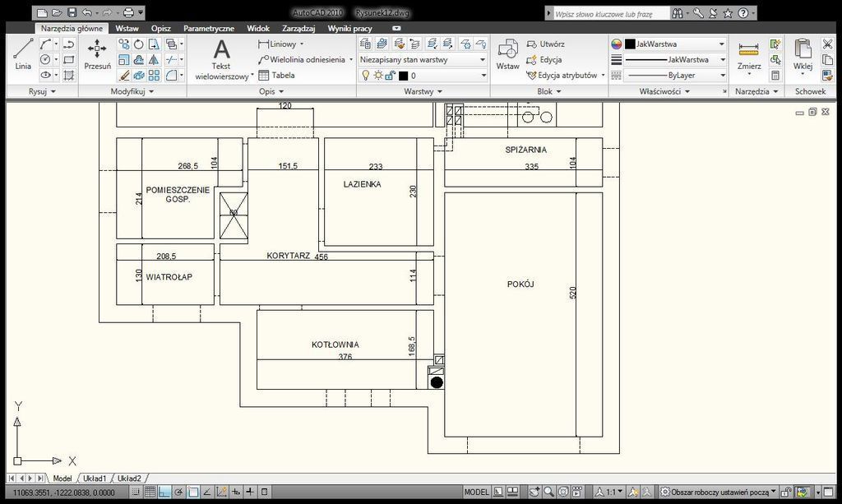Select the Przesuń (Move) tool
The image size is (842, 504).
pos(97,53)
